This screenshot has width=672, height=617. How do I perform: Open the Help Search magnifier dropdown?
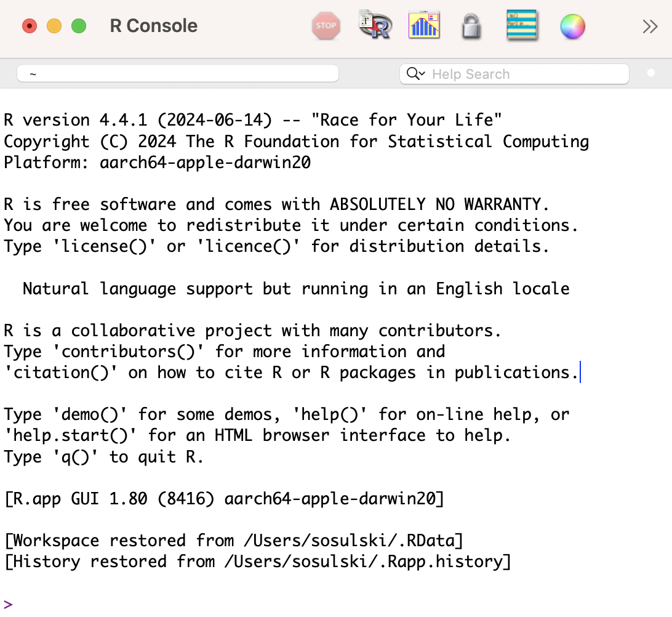pos(415,74)
